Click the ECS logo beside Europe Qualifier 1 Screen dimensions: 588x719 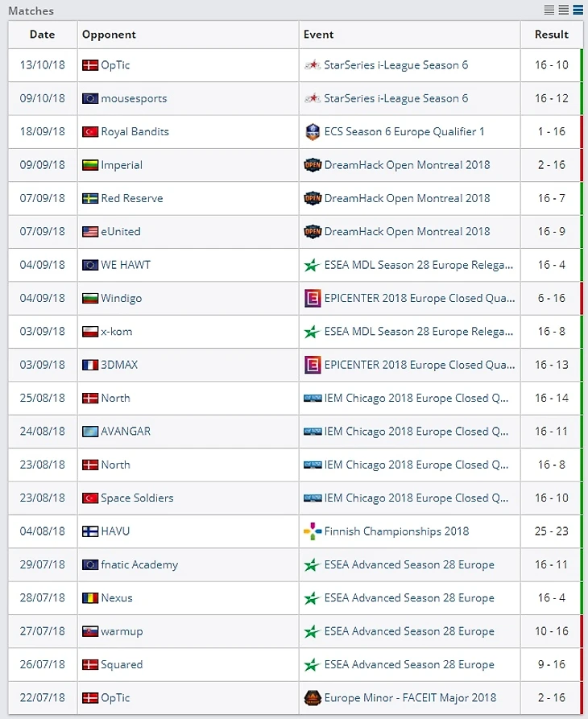click(x=313, y=132)
